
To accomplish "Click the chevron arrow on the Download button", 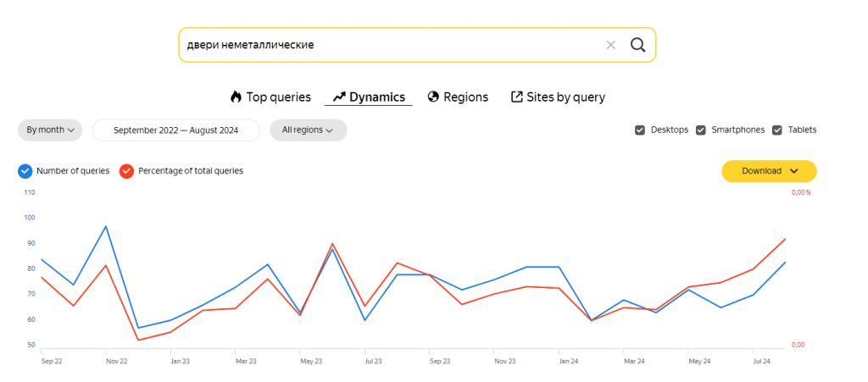I will click(x=793, y=171).
